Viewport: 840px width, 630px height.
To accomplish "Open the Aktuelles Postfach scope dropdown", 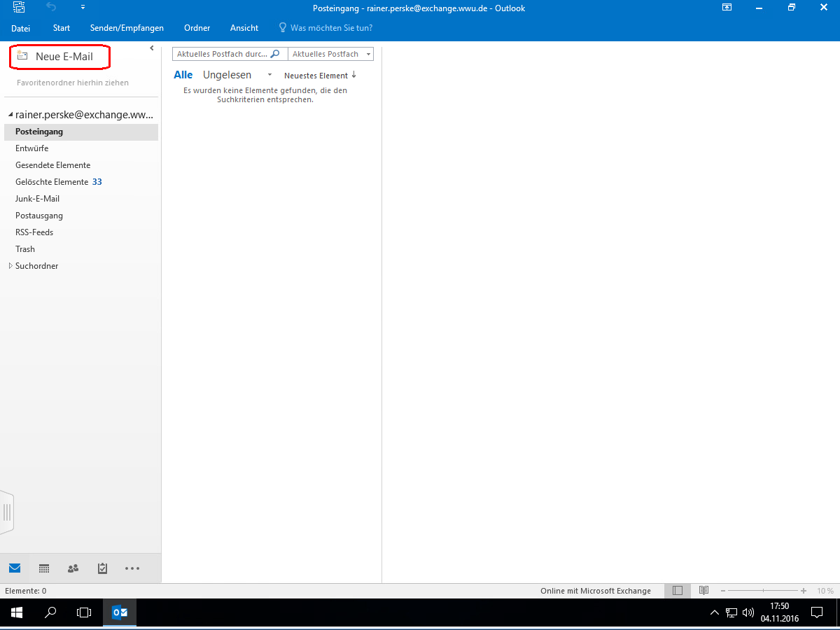I will coord(330,54).
